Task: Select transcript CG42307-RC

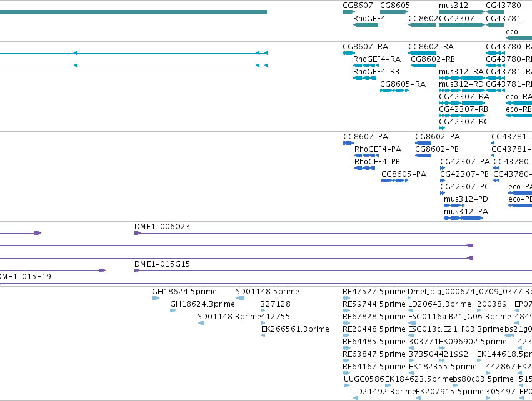Action: [442, 128]
